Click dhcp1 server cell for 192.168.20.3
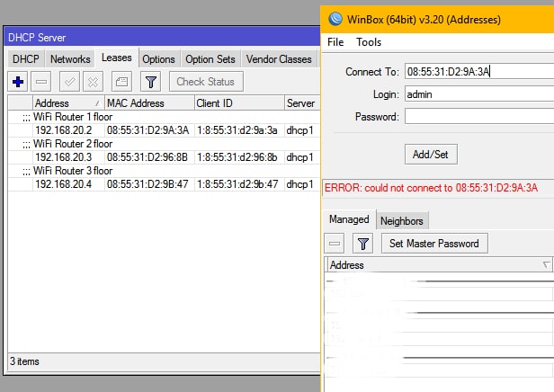554x392 pixels. [x=300, y=157]
